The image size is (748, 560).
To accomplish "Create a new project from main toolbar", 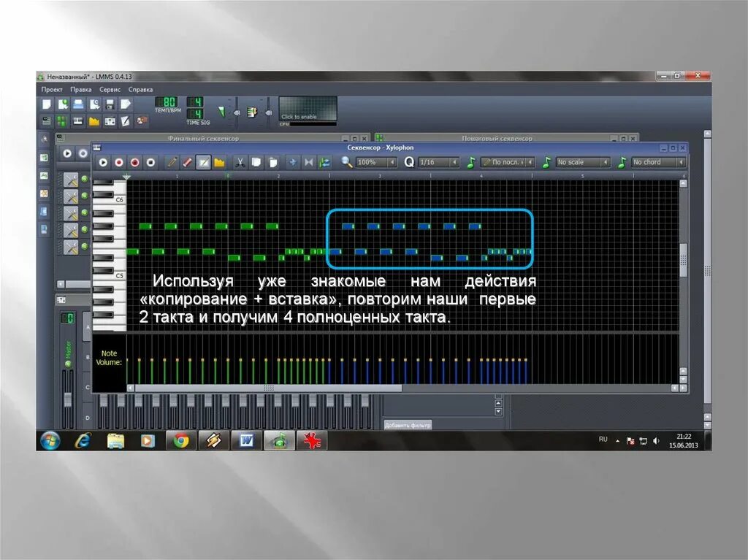I will (47, 104).
